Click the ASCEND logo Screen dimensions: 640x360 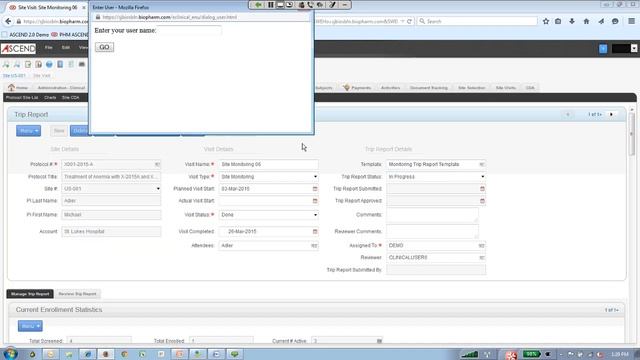(18, 49)
